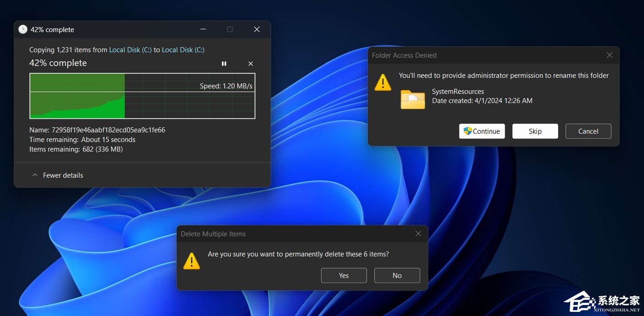The height and width of the screenshot is (316, 644).
Task: Open the destination Local Disk (C:) link
Action: [183, 50]
